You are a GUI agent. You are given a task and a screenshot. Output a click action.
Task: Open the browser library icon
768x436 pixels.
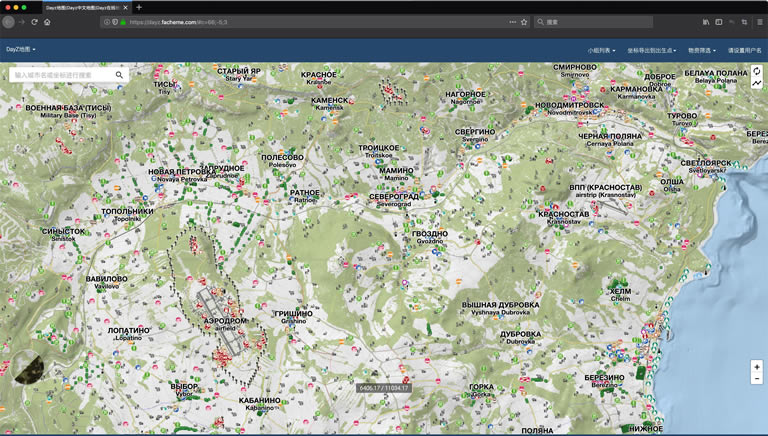tap(706, 22)
